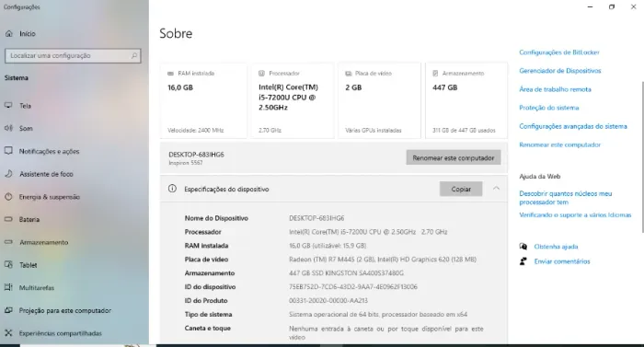Click the Bateria icon in sidebar
The height and width of the screenshot is (347, 644).
8,220
